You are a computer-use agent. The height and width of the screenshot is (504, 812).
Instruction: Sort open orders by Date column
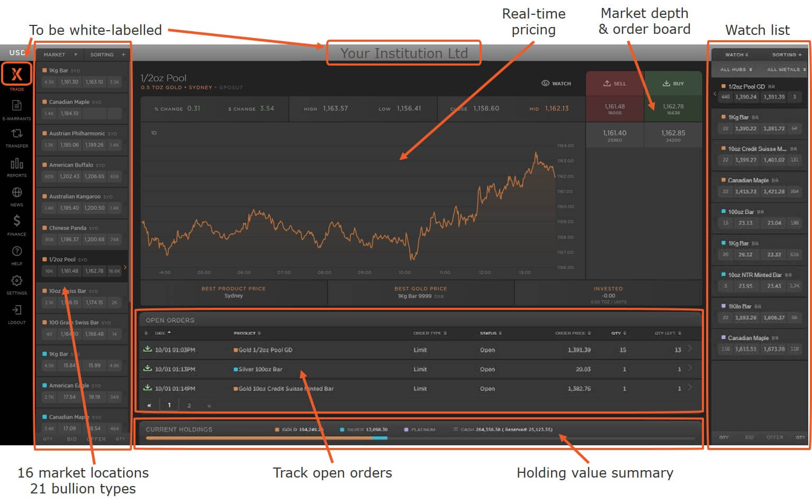[163, 333]
